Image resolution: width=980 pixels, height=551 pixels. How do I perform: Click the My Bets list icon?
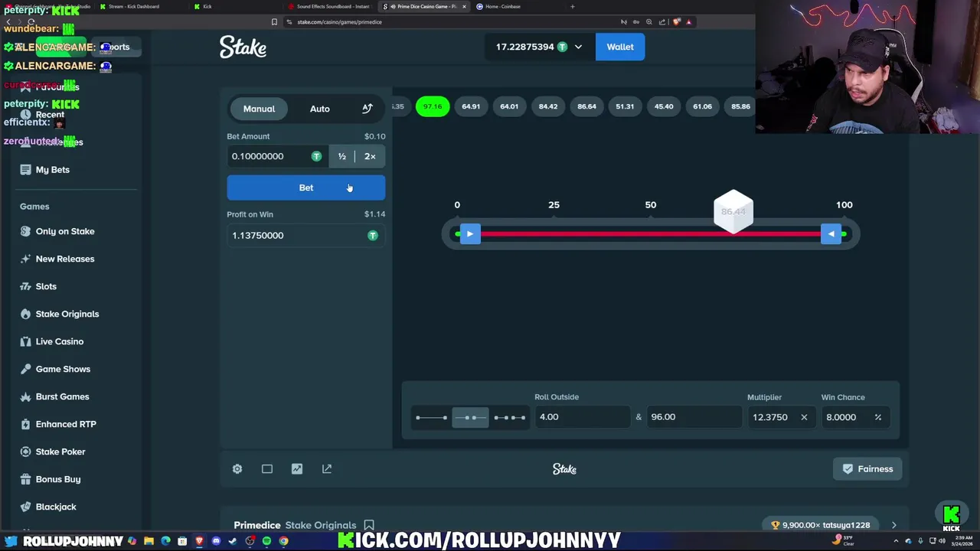pos(25,170)
